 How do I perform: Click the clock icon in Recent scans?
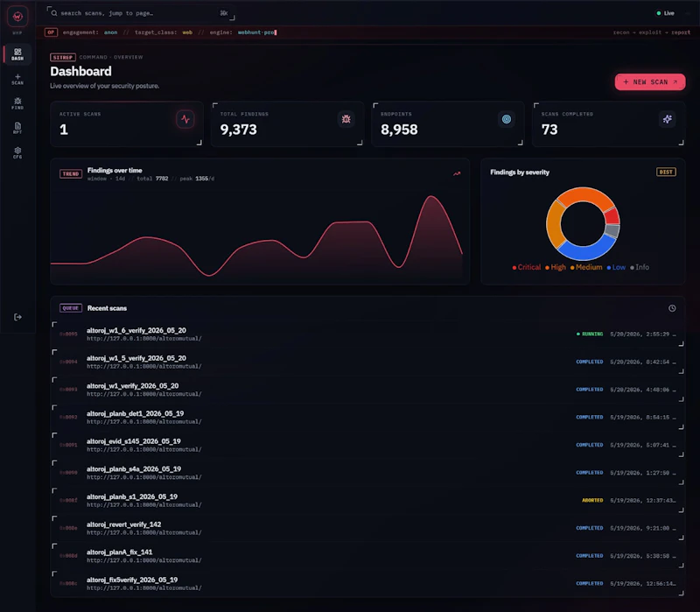[x=672, y=308]
